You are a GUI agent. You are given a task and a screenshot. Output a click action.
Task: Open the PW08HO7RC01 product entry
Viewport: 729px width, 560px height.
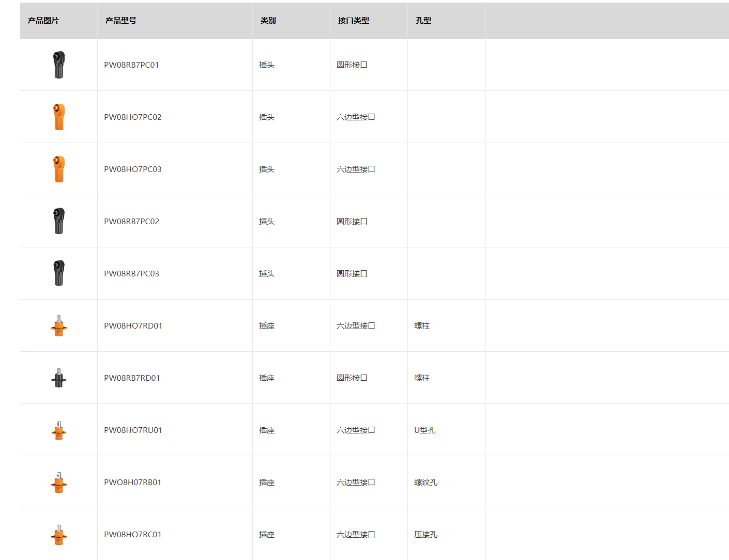[x=133, y=535]
